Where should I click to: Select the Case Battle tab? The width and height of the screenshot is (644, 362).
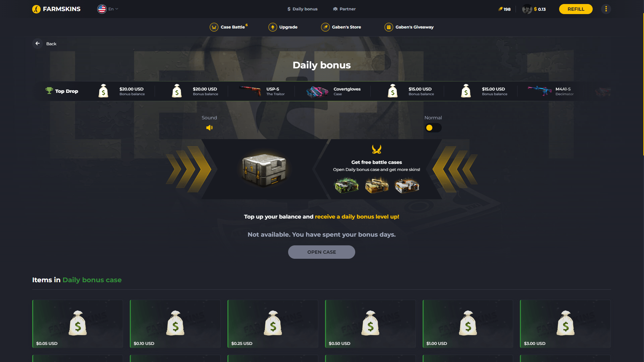(x=228, y=27)
